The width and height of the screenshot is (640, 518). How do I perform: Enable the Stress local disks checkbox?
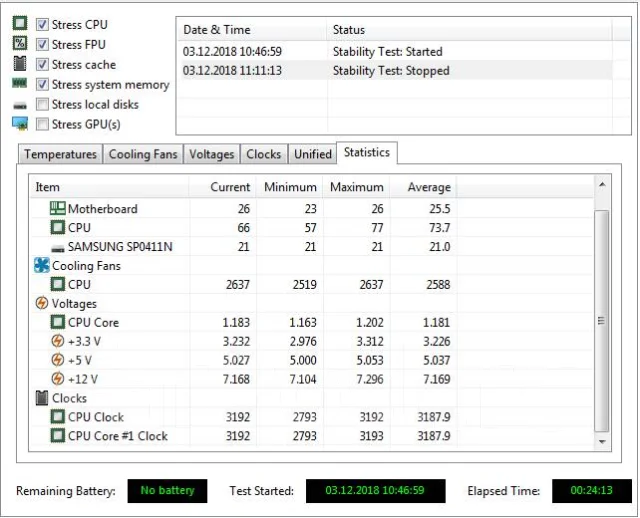[x=42, y=104]
